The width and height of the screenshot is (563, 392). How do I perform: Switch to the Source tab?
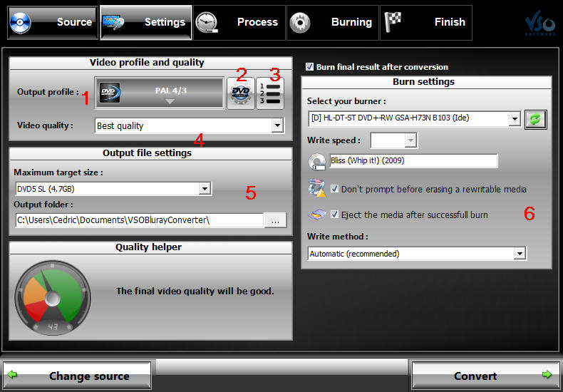pos(53,22)
